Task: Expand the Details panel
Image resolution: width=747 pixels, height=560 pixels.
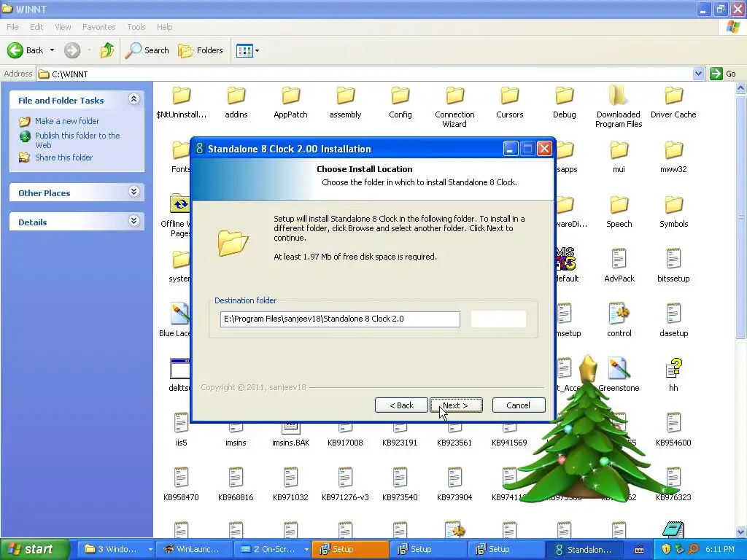Action: point(134,221)
